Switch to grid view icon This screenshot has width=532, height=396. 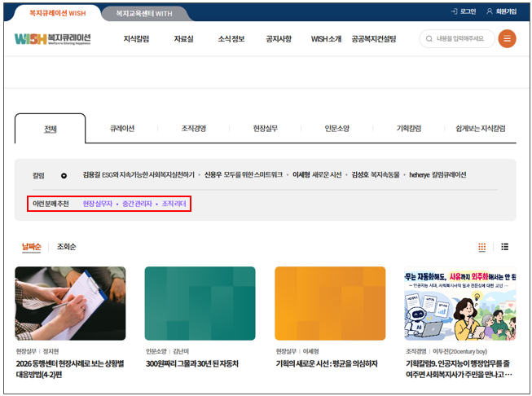[x=481, y=247]
